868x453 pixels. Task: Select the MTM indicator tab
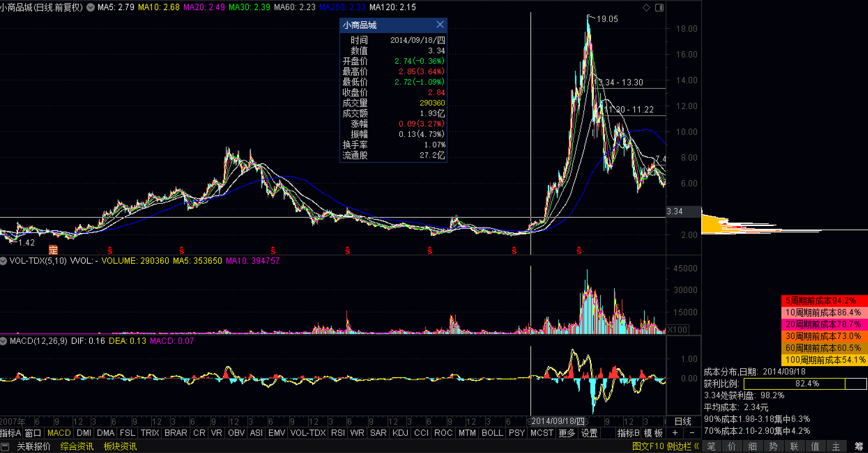[x=467, y=433]
